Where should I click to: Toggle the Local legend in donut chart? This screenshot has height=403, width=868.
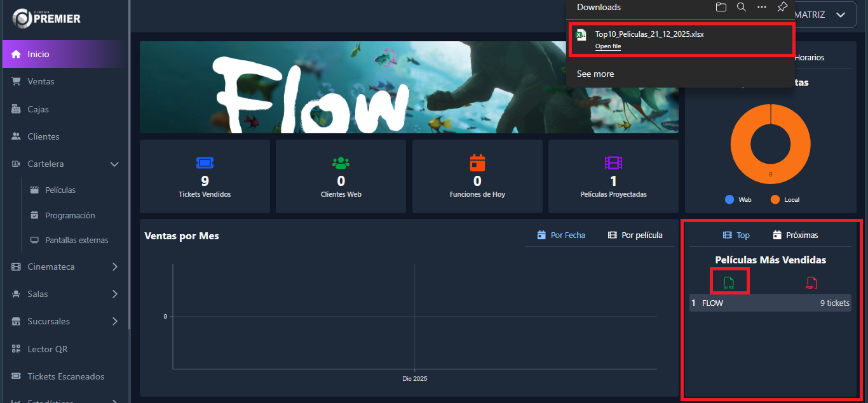(x=785, y=199)
